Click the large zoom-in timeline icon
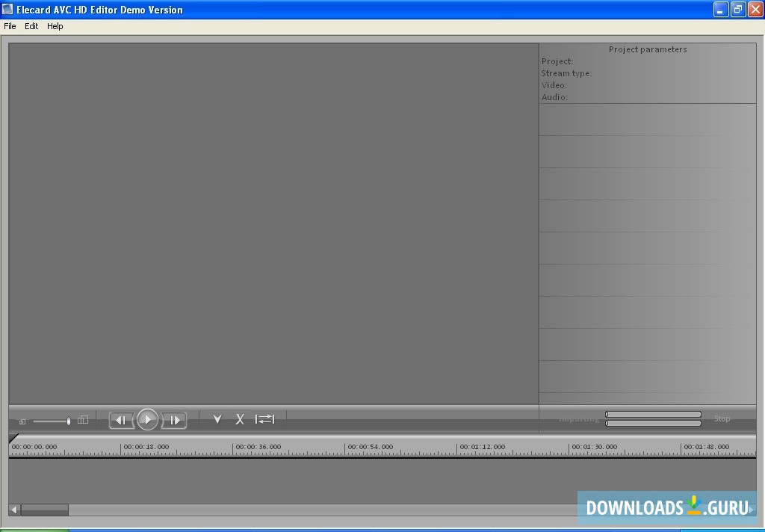Image resolution: width=765 pixels, height=532 pixels. (83, 420)
